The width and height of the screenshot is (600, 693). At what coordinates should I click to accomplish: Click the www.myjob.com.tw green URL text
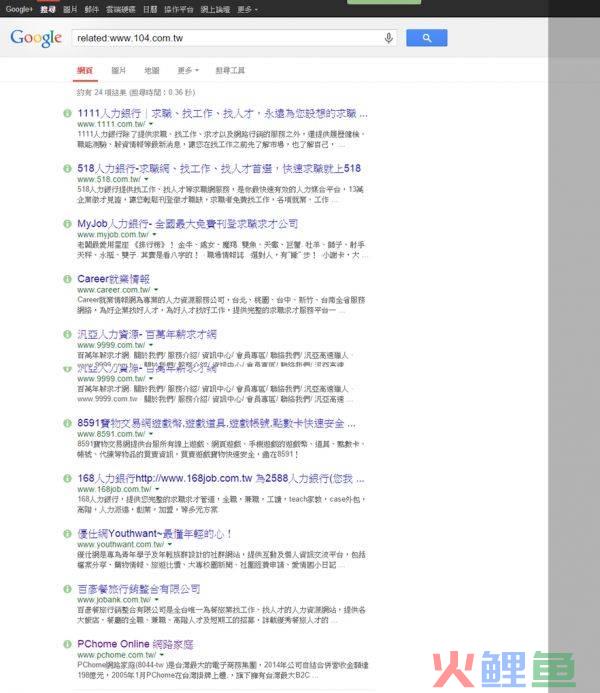tap(113, 235)
